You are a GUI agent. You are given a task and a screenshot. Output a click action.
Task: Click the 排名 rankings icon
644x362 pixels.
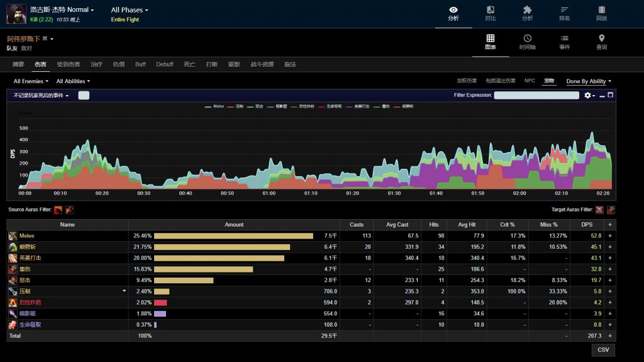point(564,10)
